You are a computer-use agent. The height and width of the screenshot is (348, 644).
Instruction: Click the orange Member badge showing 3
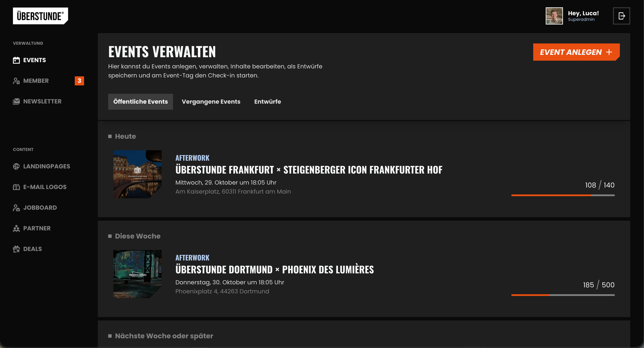click(x=79, y=81)
